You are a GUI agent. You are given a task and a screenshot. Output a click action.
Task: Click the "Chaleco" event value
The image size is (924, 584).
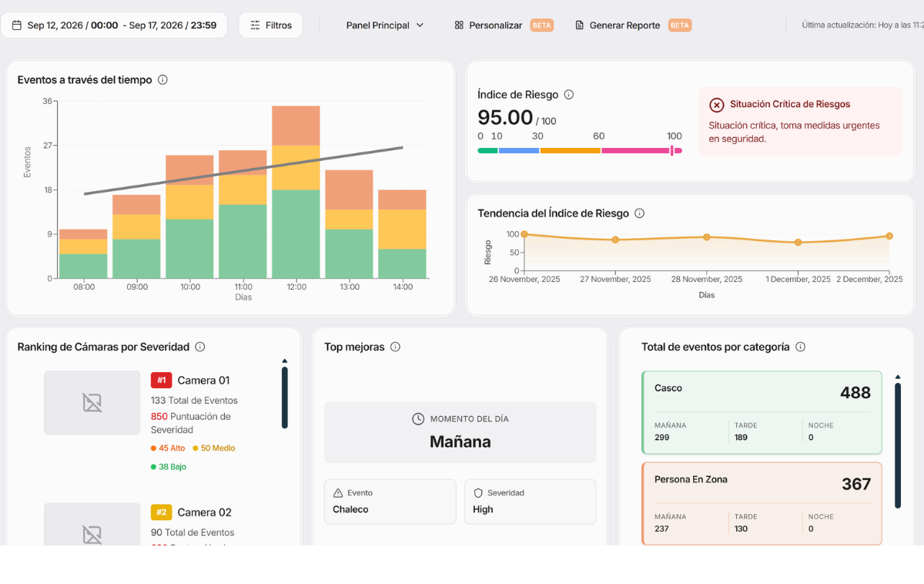tap(350, 509)
